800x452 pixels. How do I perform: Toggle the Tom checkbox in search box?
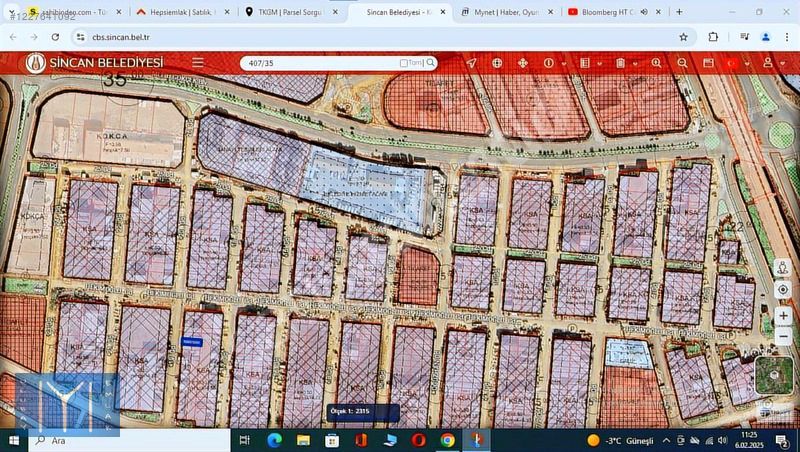(x=404, y=63)
